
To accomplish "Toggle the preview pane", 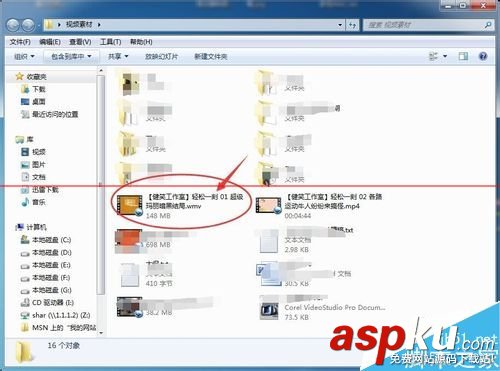I will point(463,56).
